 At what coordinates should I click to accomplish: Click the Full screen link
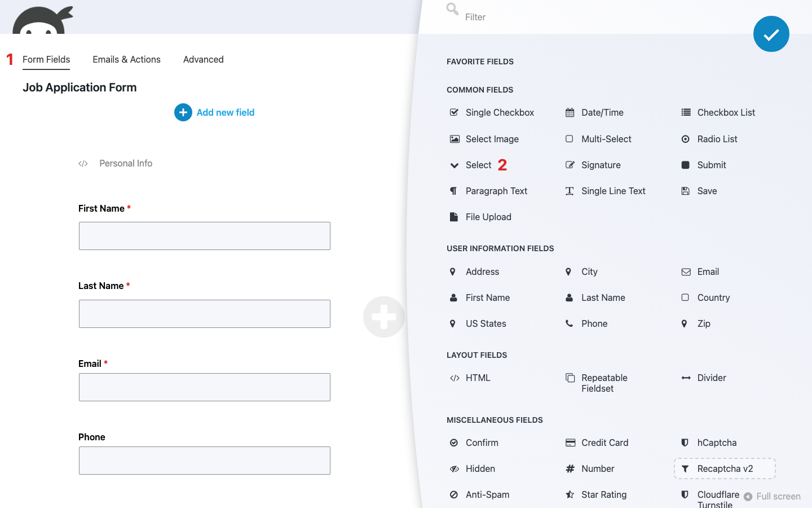coord(772,496)
